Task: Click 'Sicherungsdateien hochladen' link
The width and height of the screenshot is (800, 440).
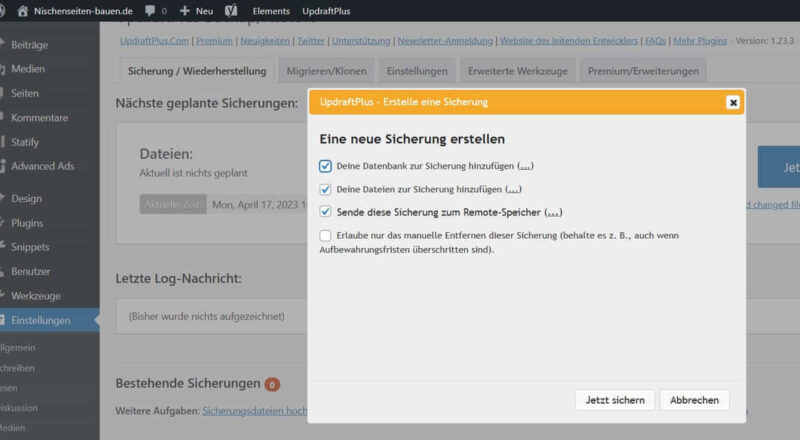Action: (255, 411)
